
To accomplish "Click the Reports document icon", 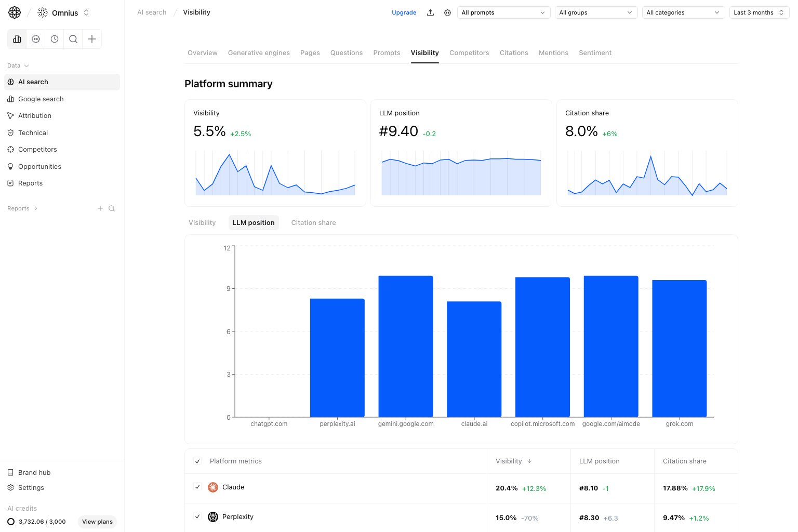I will coord(10,183).
